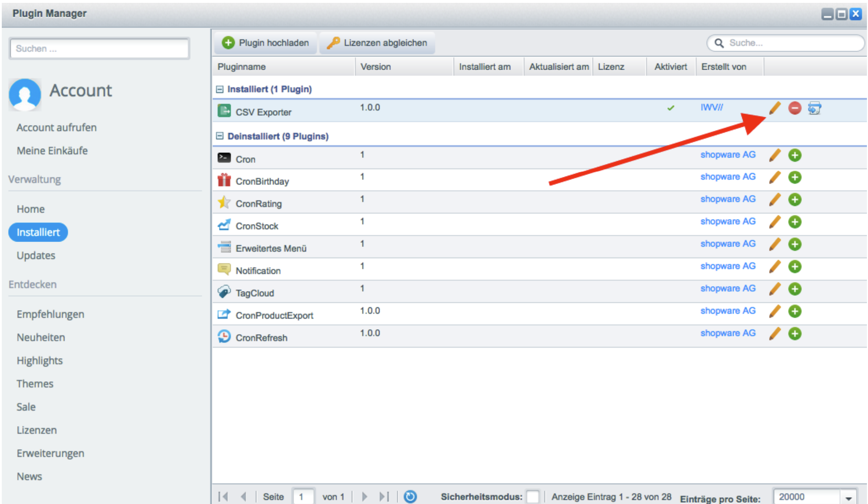Uninstall CSV Exporter with red minus icon
Viewport: 868px width, 504px height.
794,108
